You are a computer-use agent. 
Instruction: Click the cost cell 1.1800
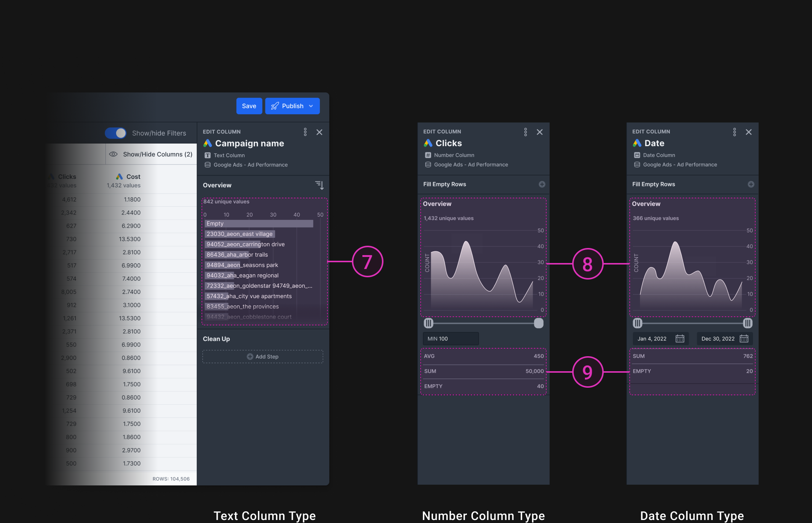pyautogui.click(x=132, y=200)
